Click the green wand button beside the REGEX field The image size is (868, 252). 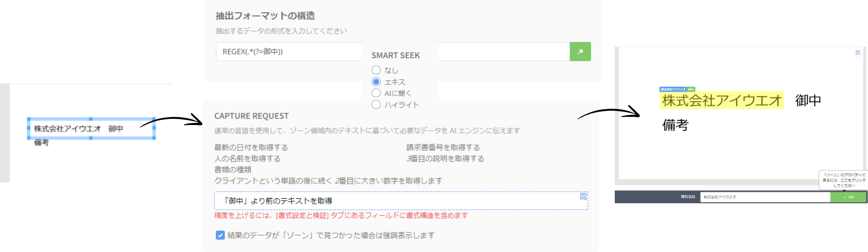[580, 52]
